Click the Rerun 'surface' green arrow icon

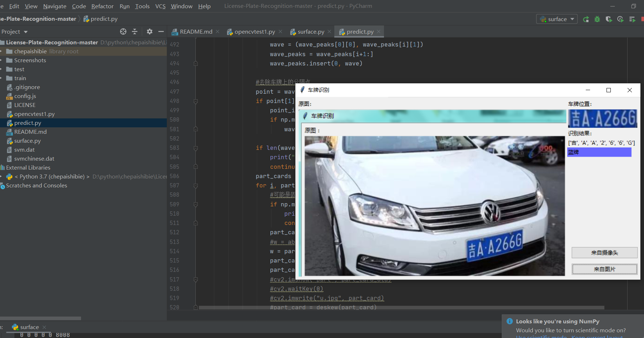586,19
